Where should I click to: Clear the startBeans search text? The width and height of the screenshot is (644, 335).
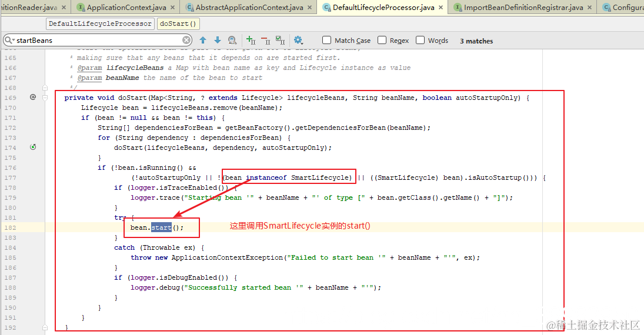point(186,40)
